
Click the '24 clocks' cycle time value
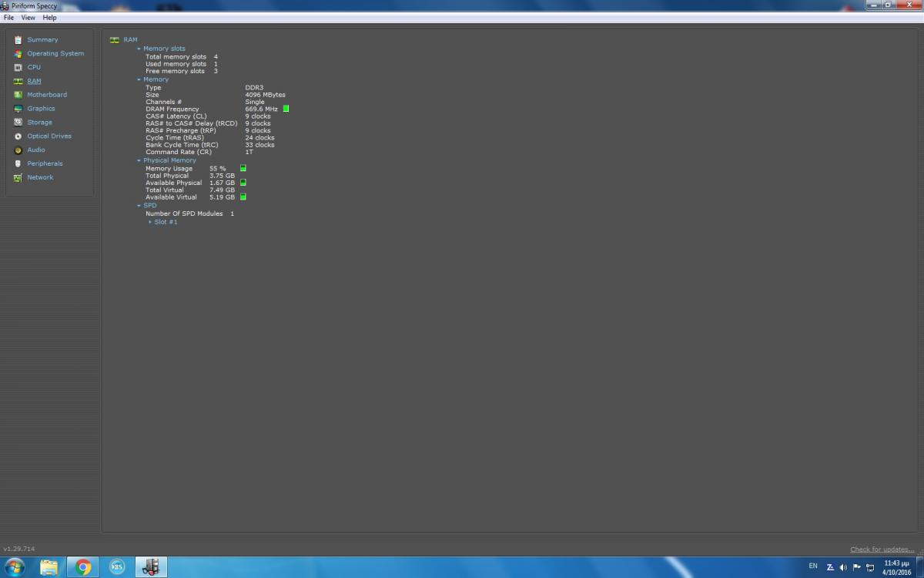[260, 138]
